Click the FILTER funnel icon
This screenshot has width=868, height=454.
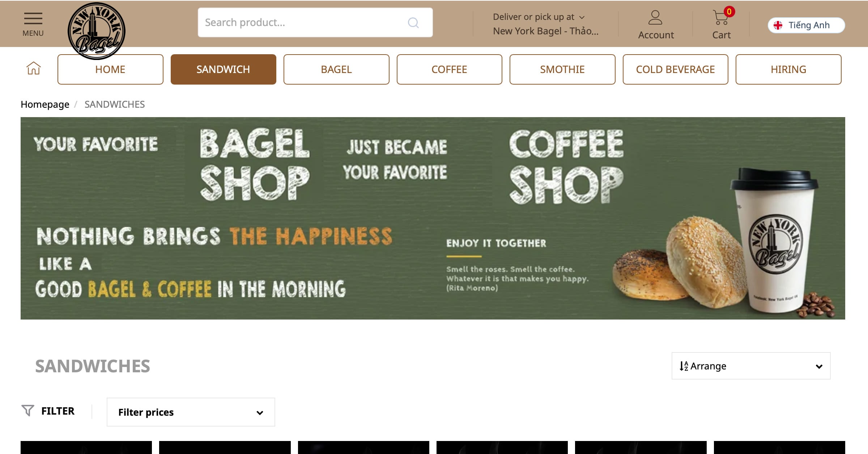click(28, 411)
